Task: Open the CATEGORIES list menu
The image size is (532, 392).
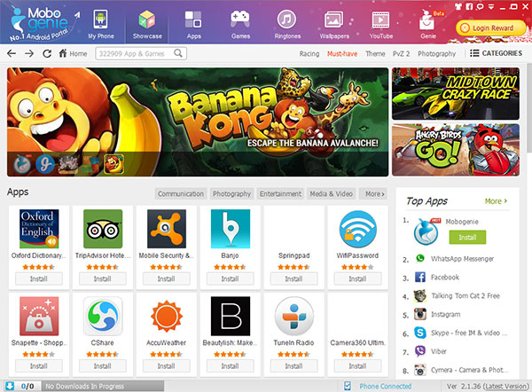Action: point(496,53)
